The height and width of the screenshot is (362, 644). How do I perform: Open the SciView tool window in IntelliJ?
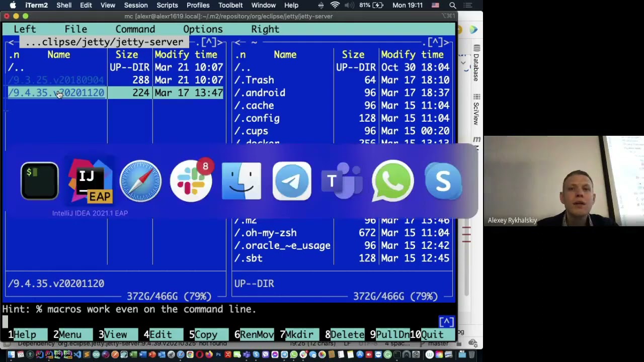(x=476, y=110)
